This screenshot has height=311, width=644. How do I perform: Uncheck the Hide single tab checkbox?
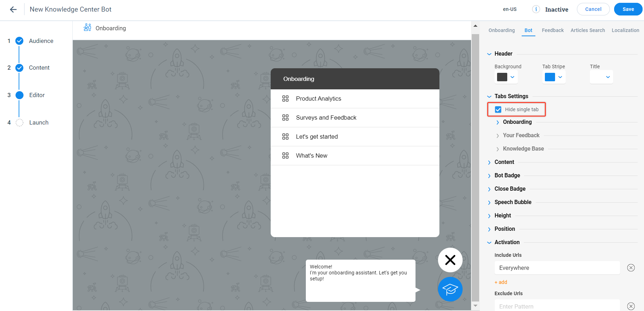(x=498, y=109)
